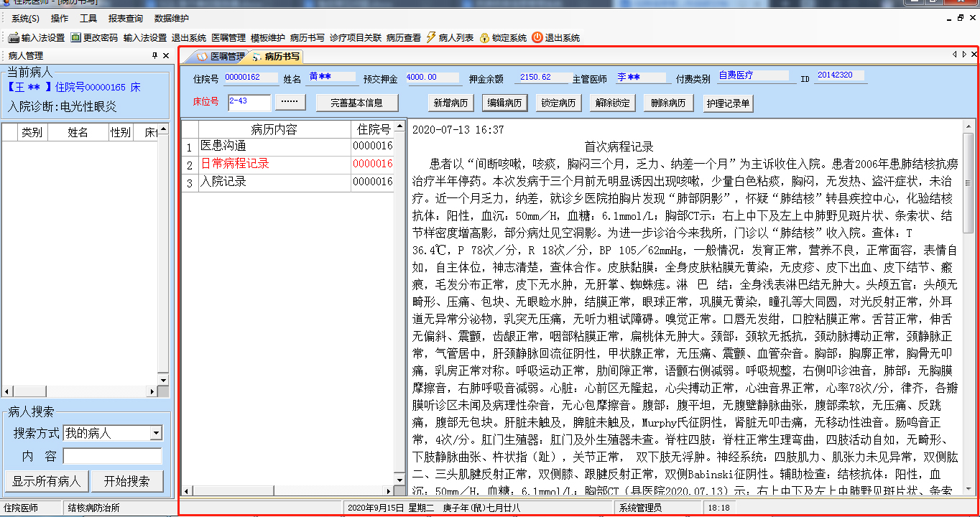Click 住院号 column header in record list
The width and height of the screenshot is (980, 517).
click(372, 130)
